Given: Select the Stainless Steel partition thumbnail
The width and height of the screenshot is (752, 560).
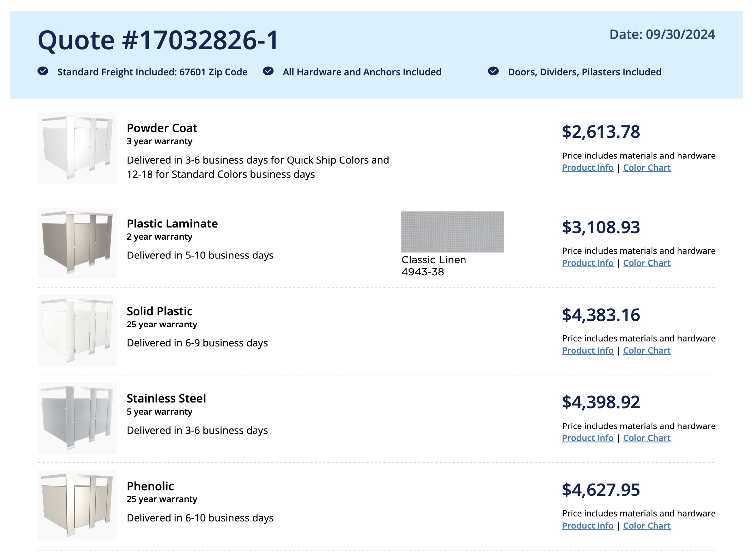Looking at the screenshot, I should coord(77,418).
